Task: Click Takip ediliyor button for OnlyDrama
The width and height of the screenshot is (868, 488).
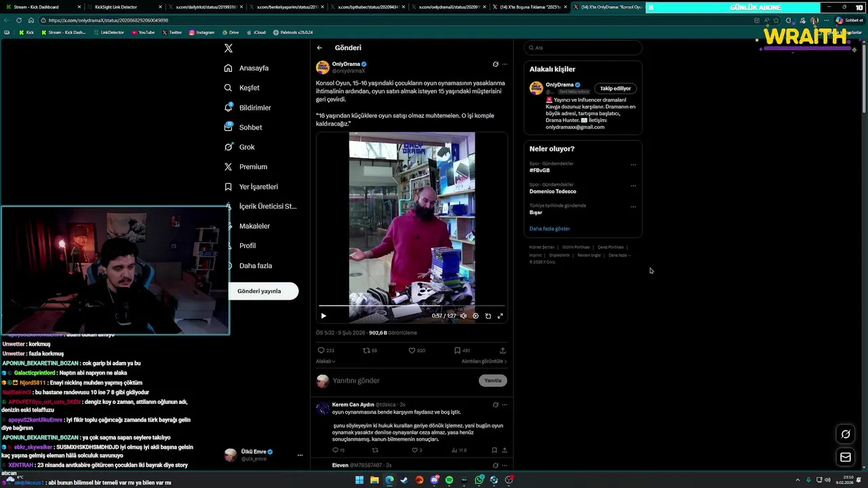Action: (615, 88)
